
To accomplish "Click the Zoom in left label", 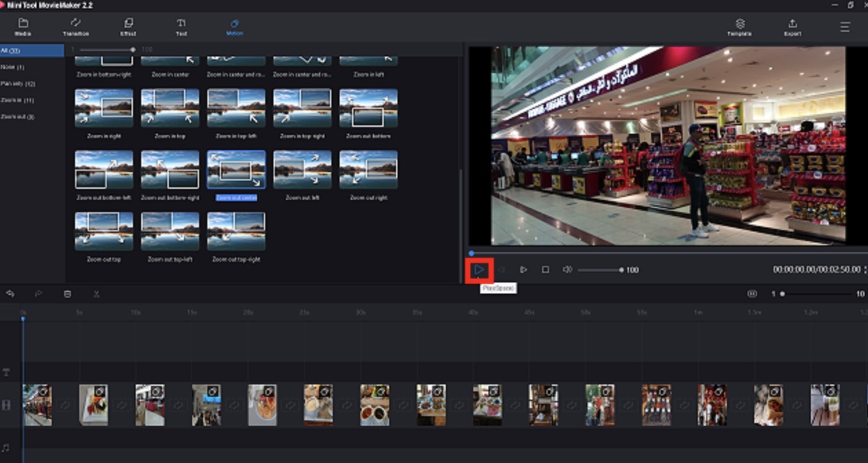I will click(x=369, y=74).
